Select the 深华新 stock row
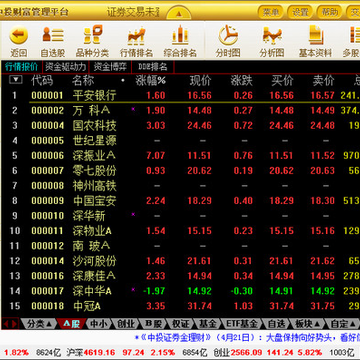Viewport: 360px width, 360px height. pyautogui.click(x=180, y=216)
